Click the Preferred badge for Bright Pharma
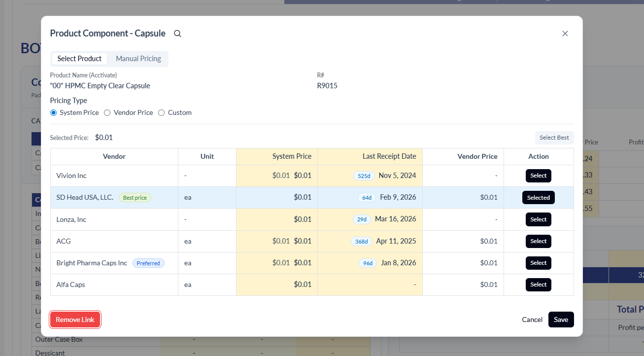This screenshot has width=644, height=356. pyautogui.click(x=148, y=263)
